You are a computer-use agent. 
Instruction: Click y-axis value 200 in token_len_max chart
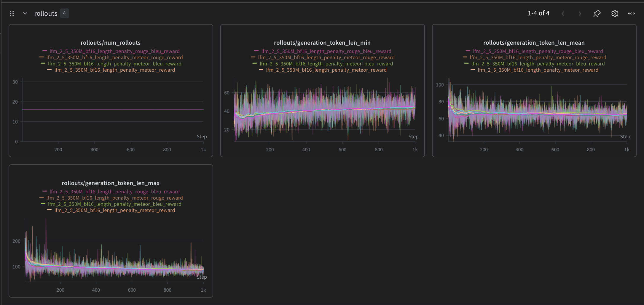coord(16,241)
